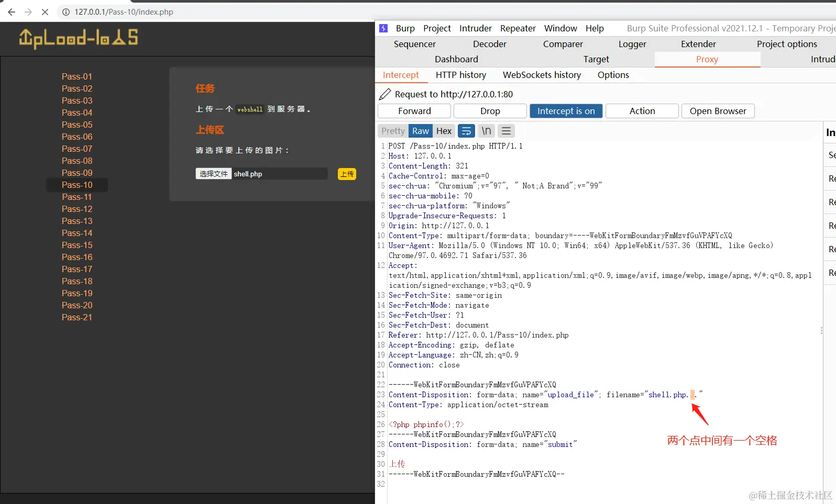
Task: Click the Forward button
Action: [414, 111]
